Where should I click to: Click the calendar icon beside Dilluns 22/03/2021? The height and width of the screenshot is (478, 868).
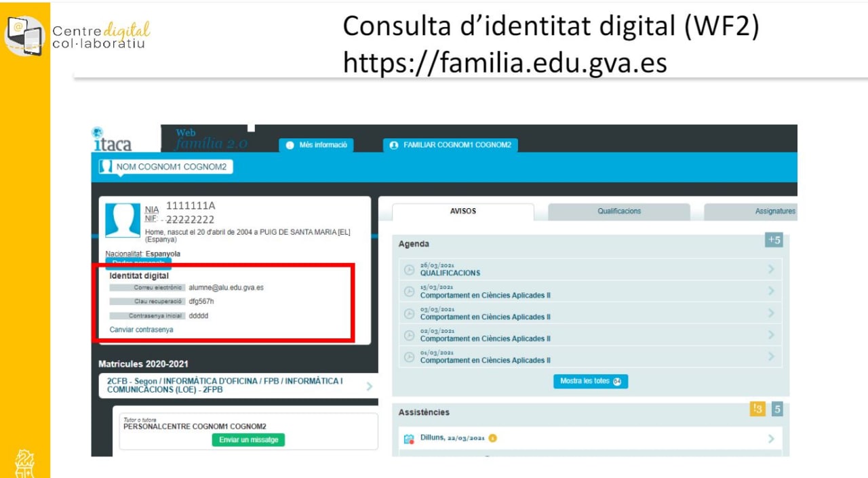(x=409, y=439)
